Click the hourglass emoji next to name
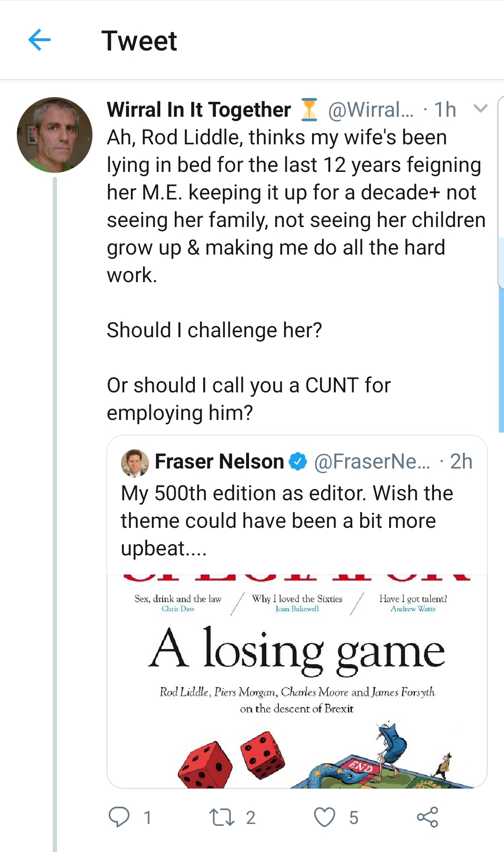The height and width of the screenshot is (852, 504). 309,110
